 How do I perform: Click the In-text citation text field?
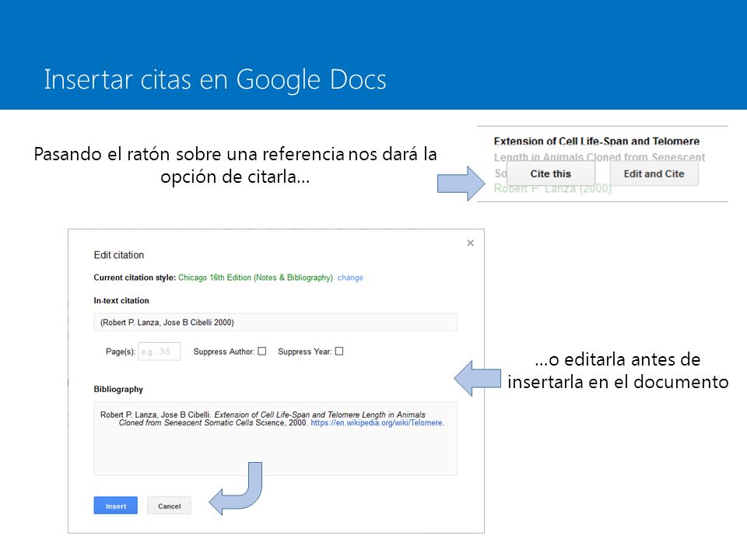point(275,322)
